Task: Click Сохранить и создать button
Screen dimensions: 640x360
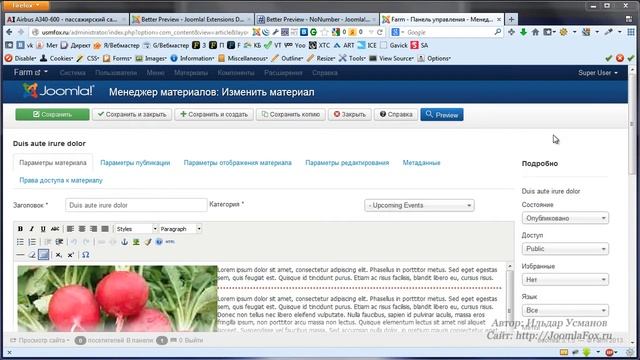Action: click(x=214, y=114)
